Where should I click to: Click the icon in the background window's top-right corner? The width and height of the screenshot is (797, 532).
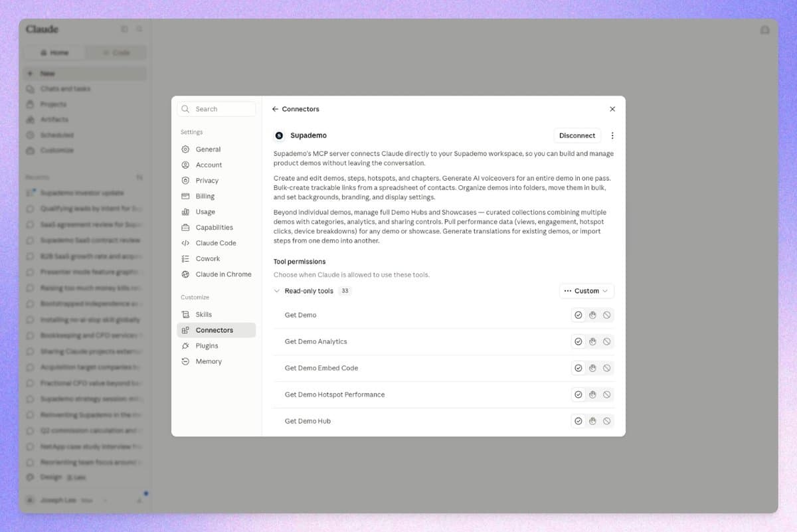(764, 30)
